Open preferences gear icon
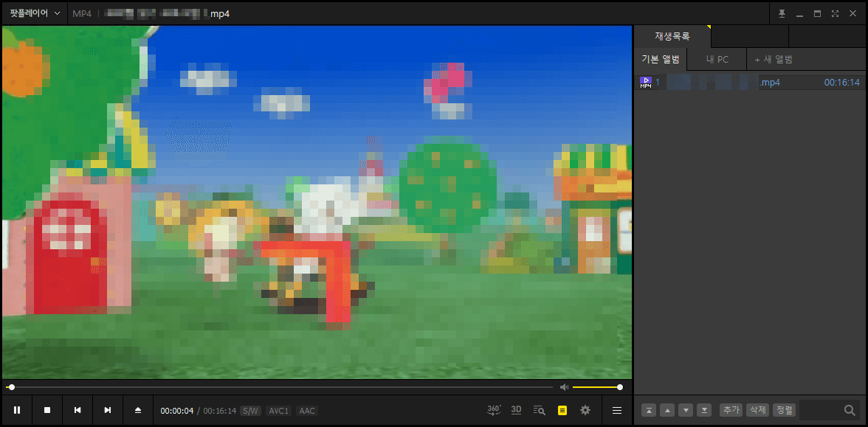Screen dimensions: 868x427 (x=585, y=410)
